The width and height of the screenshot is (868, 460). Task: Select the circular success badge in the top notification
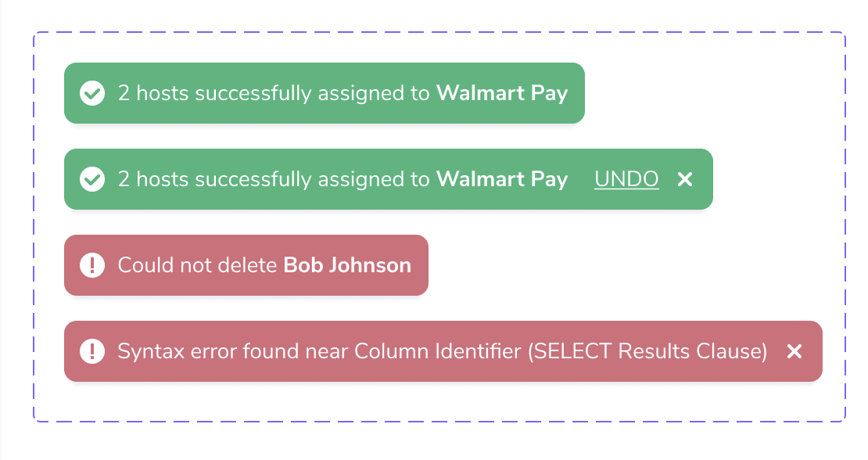click(x=92, y=93)
